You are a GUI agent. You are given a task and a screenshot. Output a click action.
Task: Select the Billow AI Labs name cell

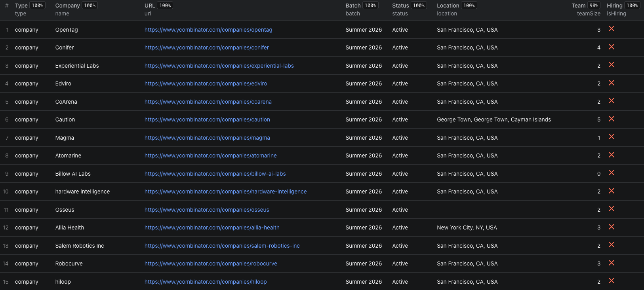click(73, 174)
